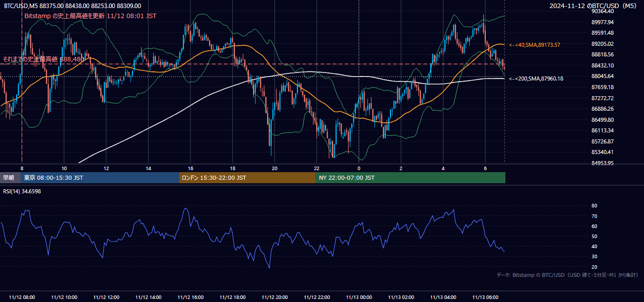Click the 11/12 12:00 date label
This screenshot has height=302, width=644.
pos(106,297)
